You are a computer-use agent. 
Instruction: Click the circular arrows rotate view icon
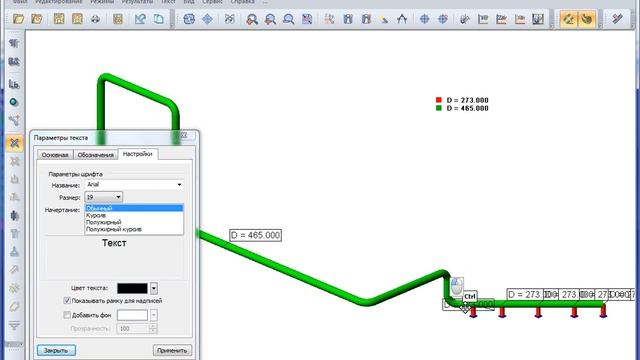189,19
